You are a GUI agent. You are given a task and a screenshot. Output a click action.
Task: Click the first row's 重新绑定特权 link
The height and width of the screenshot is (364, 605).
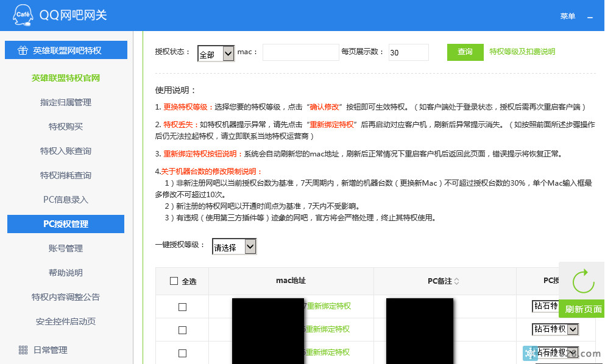(328, 306)
